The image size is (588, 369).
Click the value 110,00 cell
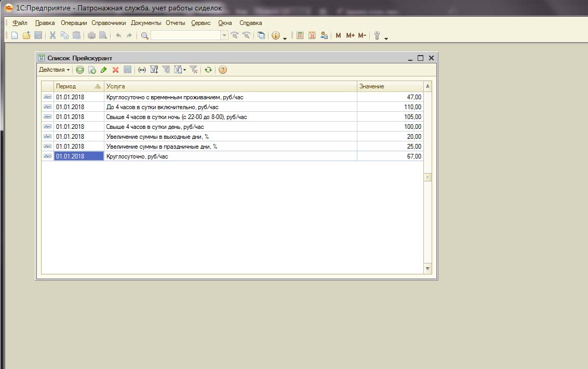click(x=390, y=107)
